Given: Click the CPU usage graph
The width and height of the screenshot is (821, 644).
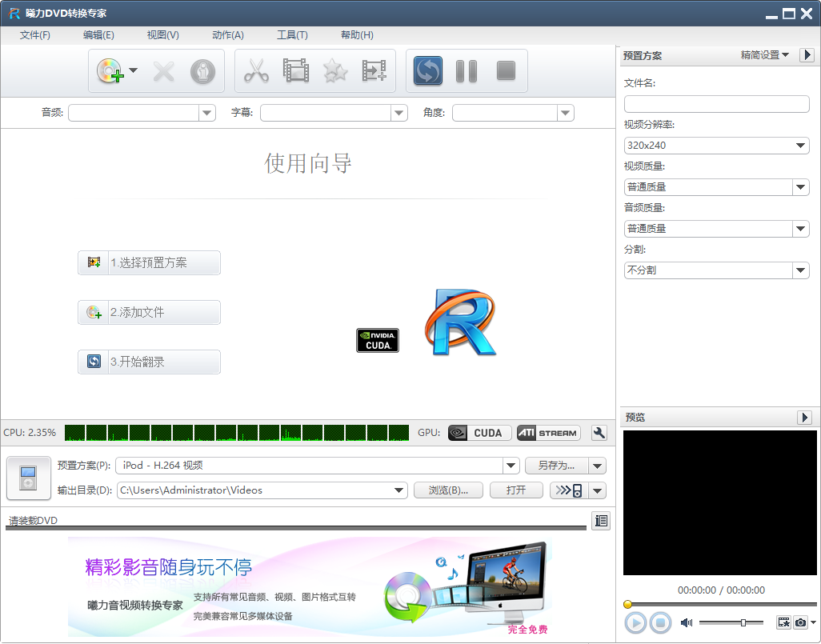Looking at the screenshot, I should 237,433.
